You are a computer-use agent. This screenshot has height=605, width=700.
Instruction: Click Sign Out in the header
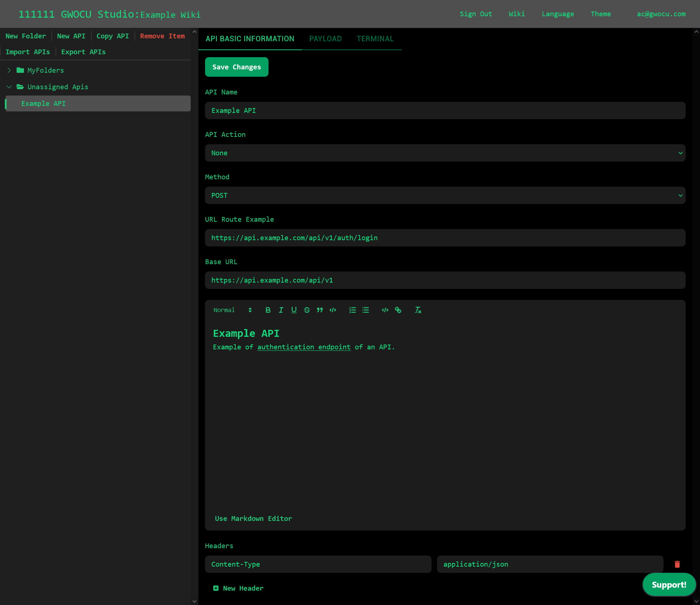(476, 14)
